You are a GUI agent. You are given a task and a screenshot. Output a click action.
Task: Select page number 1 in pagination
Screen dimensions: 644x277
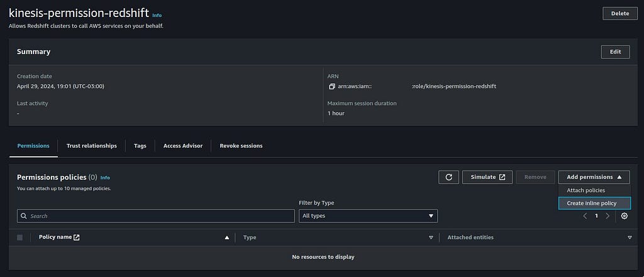596,216
